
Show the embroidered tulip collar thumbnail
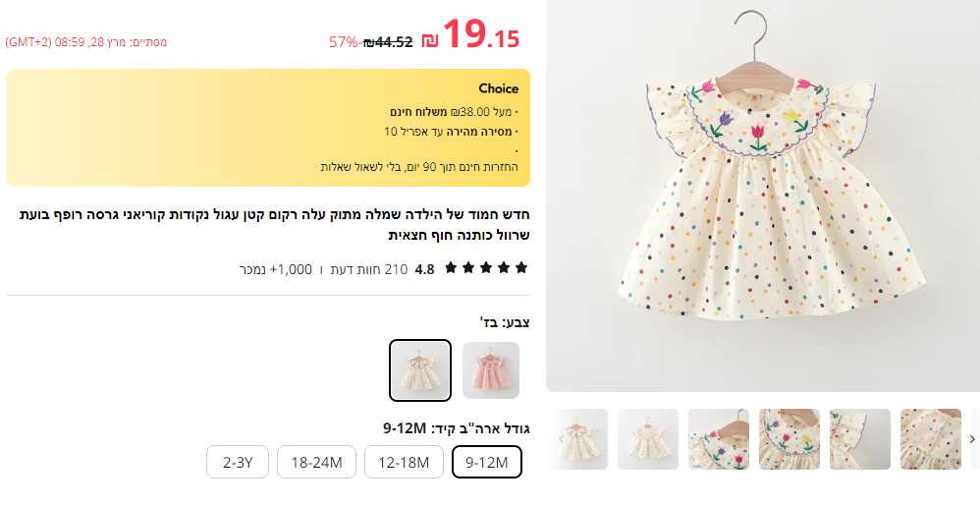point(719,439)
